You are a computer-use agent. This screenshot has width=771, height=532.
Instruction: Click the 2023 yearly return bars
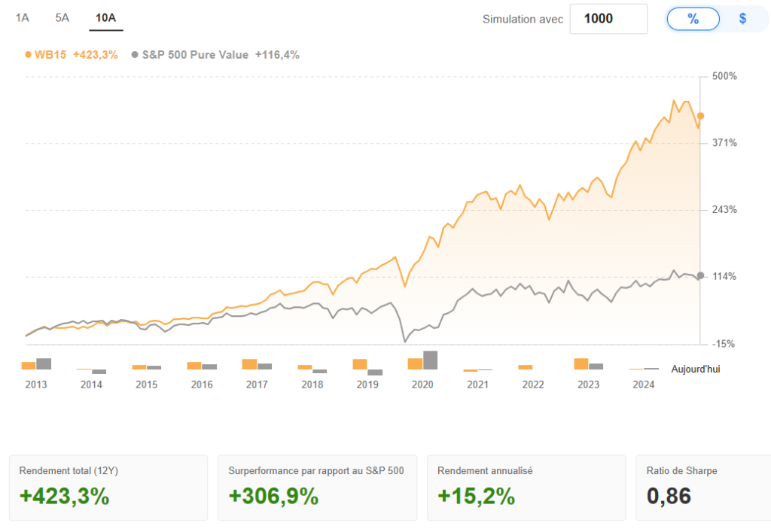588,364
